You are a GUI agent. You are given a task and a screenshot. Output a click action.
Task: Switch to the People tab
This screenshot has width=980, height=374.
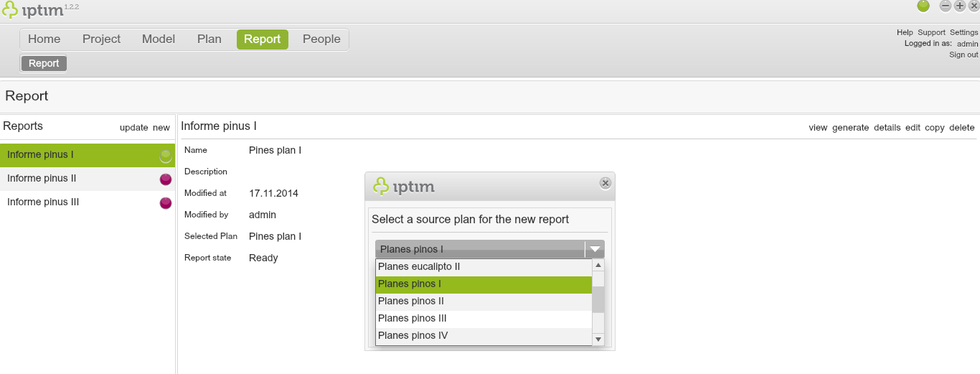click(321, 39)
